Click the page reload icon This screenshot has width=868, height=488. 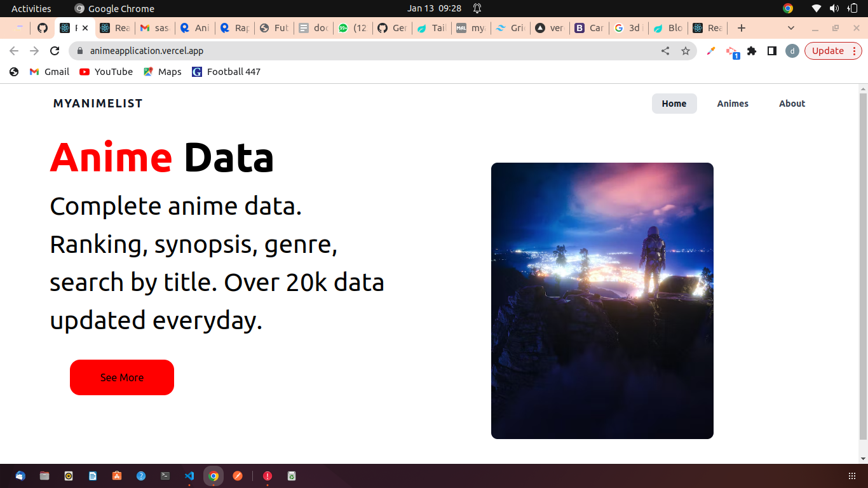[55, 51]
